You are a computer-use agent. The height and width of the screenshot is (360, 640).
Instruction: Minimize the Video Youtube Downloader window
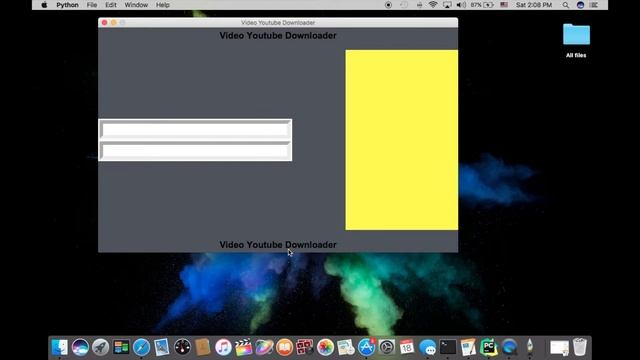(113, 23)
